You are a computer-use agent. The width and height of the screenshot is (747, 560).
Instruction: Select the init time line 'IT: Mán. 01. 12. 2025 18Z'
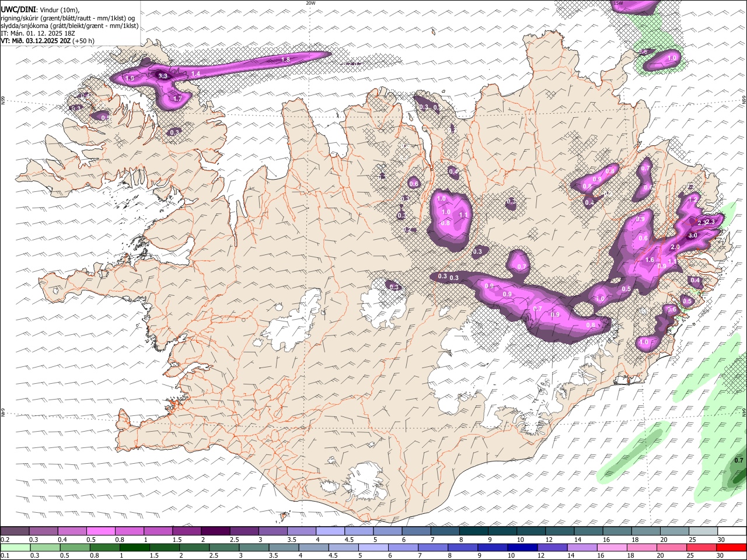coord(38,33)
